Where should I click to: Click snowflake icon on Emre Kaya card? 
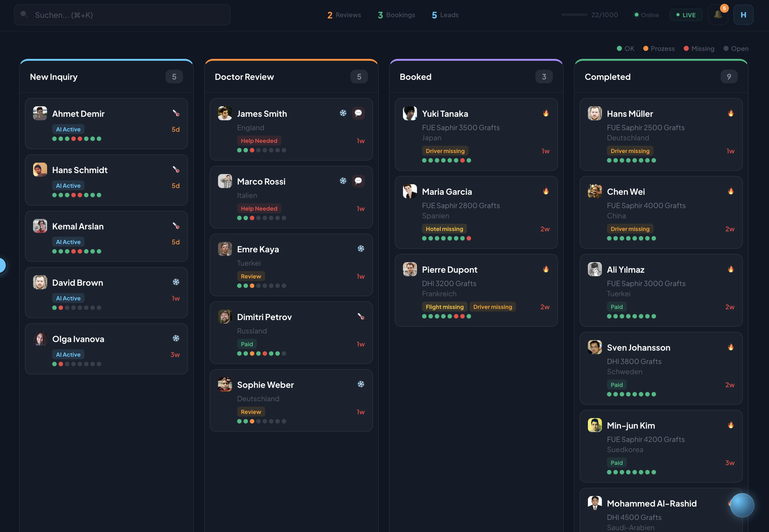click(x=361, y=248)
